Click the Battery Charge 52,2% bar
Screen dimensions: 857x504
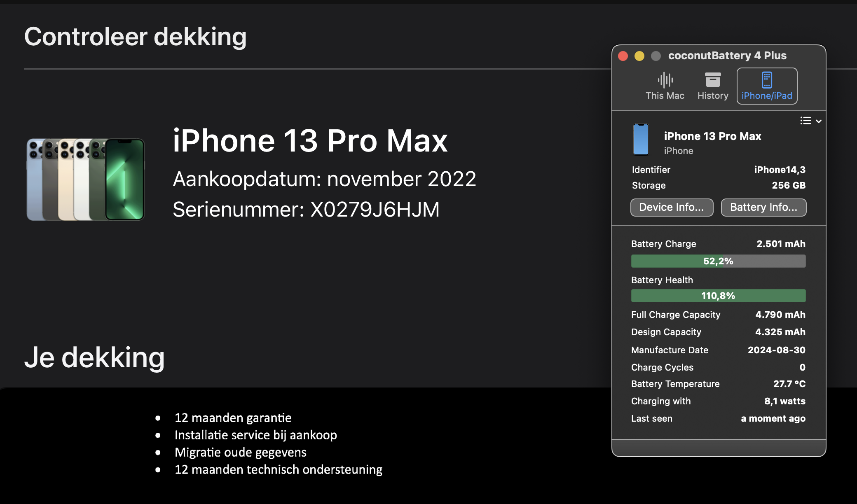coord(718,261)
